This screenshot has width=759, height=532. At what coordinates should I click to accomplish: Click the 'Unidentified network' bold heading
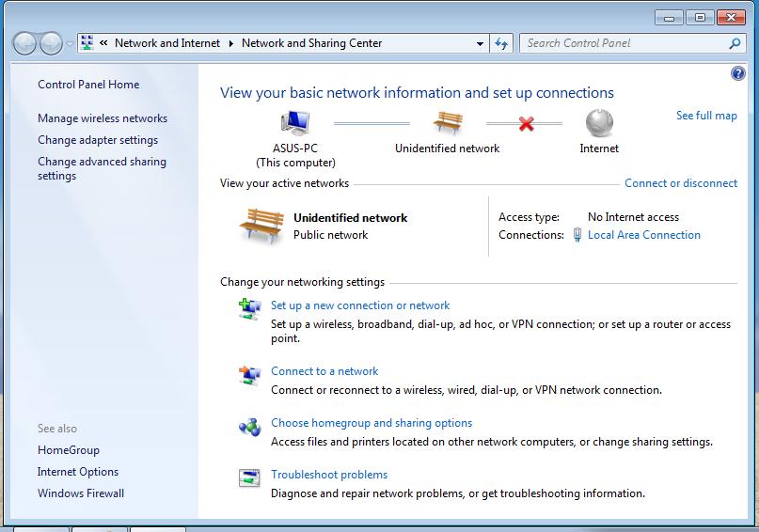(x=351, y=218)
